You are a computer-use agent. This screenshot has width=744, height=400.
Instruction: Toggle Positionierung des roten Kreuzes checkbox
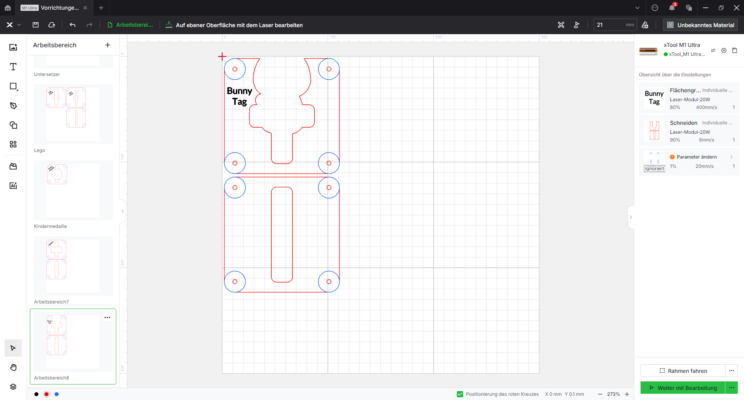pyautogui.click(x=459, y=394)
